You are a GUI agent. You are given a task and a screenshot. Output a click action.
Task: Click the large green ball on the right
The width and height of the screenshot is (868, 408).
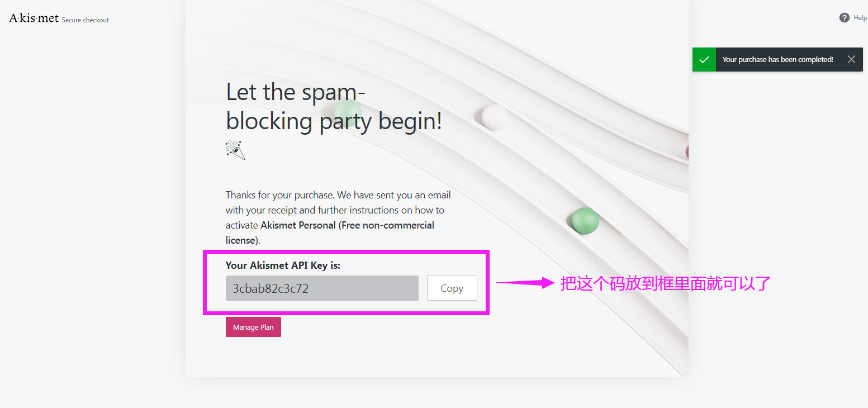click(585, 221)
